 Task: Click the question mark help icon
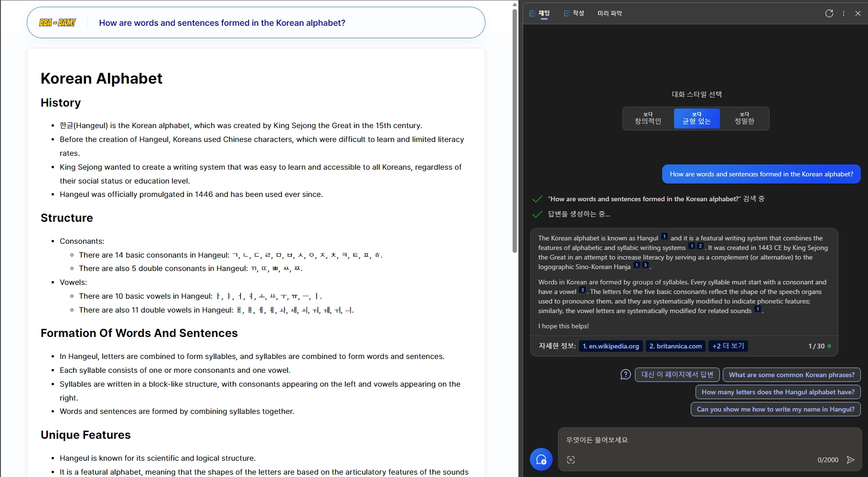626,375
